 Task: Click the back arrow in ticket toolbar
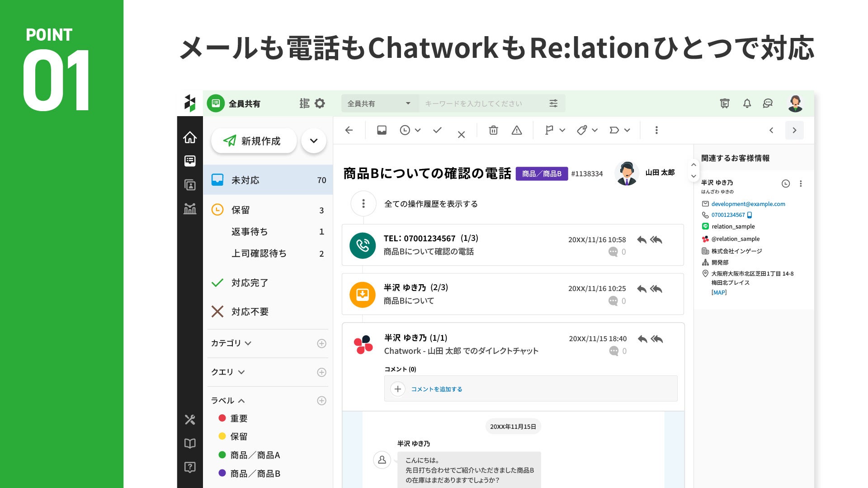(349, 130)
